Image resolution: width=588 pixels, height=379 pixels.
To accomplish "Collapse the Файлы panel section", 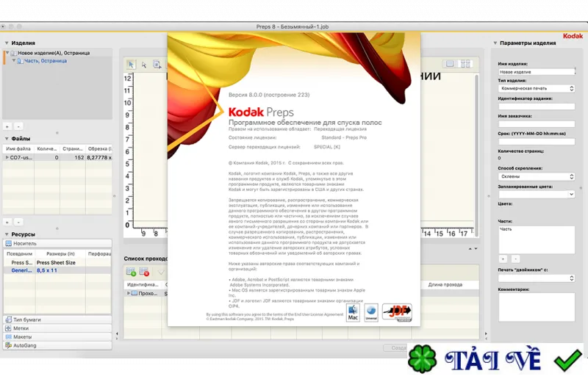I will point(7,138).
